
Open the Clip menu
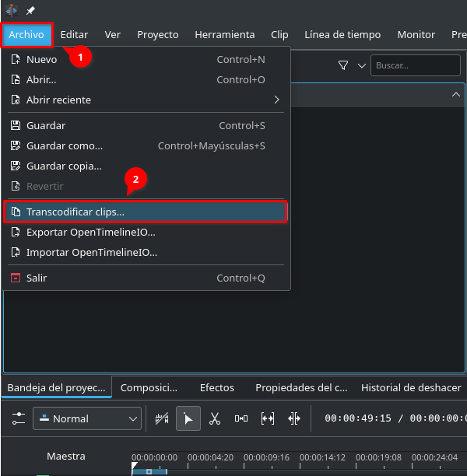(279, 34)
